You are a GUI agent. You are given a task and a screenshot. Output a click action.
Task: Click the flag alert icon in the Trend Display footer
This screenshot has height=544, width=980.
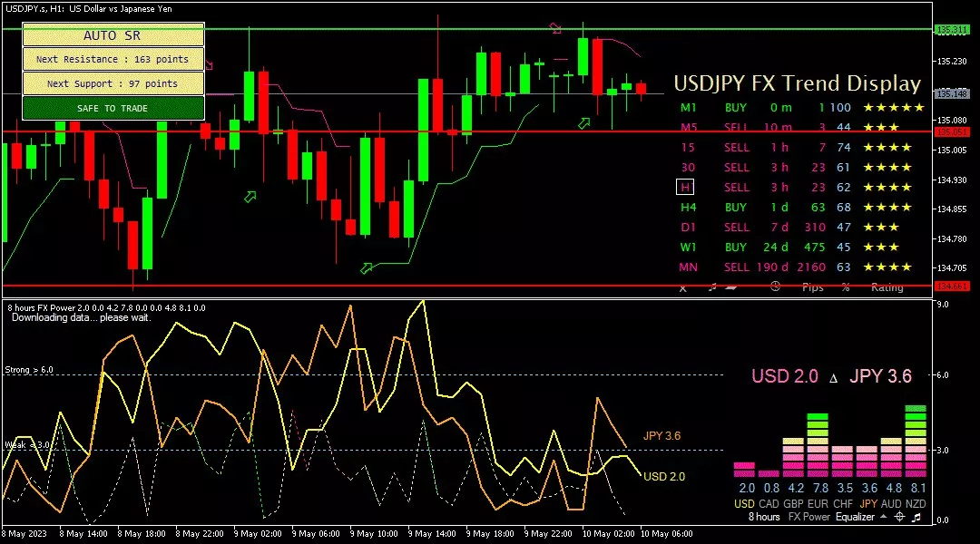click(731, 287)
